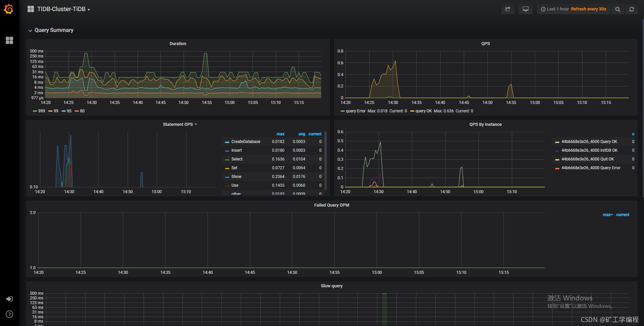Screen dimensions: 644x326
Task: Open color picker for CreateDatabase swatch
Action: point(227,142)
